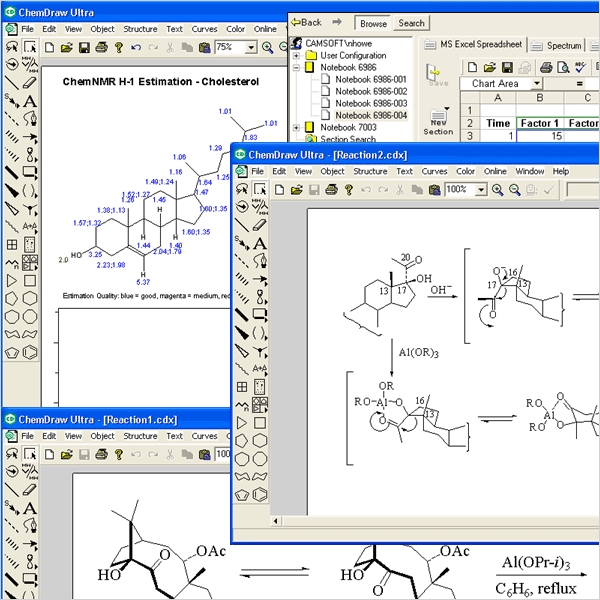This screenshot has height=600, width=600.
Task: Open 100% zoom dropdown in Reaction2 window
Action: (x=482, y=190)
